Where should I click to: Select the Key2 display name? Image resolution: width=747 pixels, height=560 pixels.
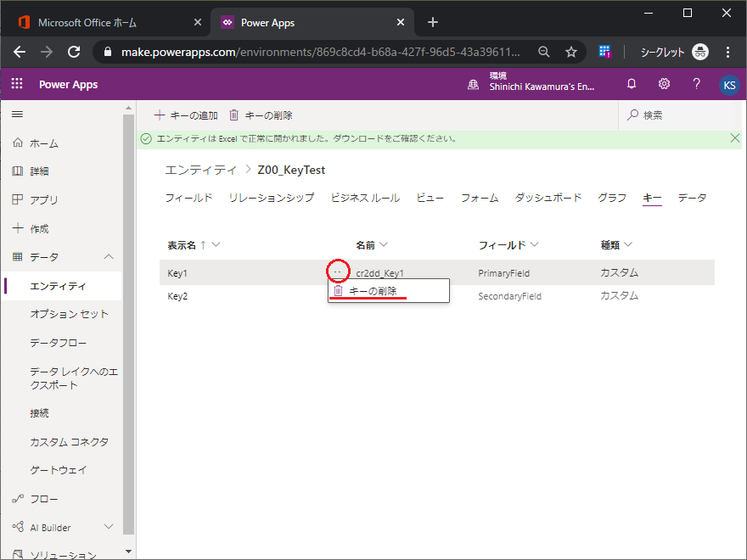(x=177, y=296)
